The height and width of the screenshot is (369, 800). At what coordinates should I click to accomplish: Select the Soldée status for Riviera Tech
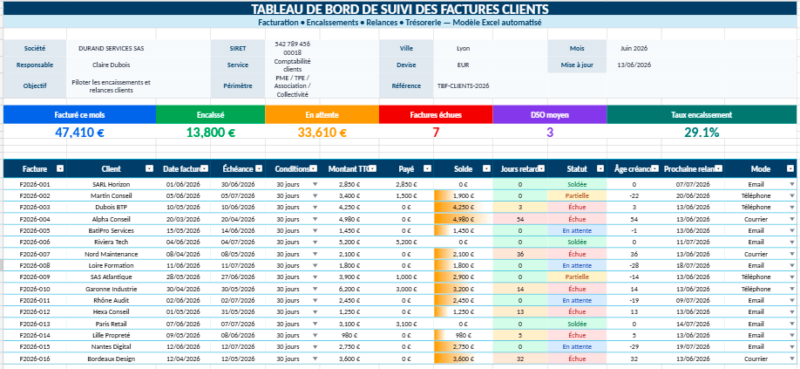577,242
